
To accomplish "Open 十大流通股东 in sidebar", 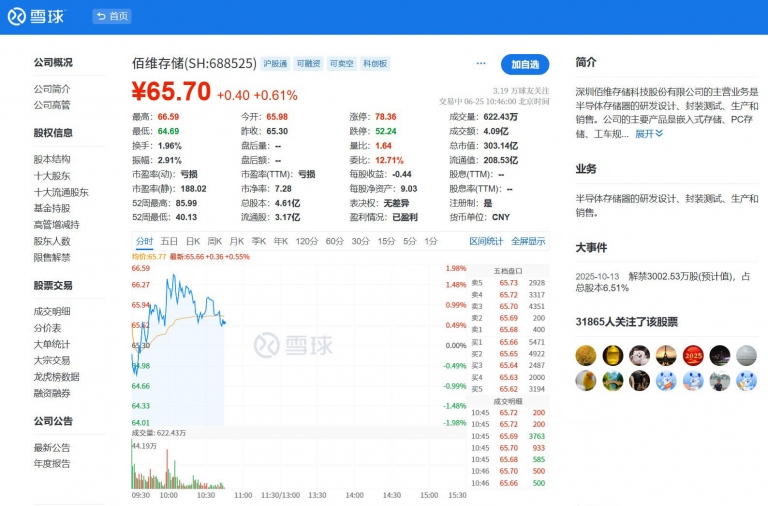I will pos(61,192).
